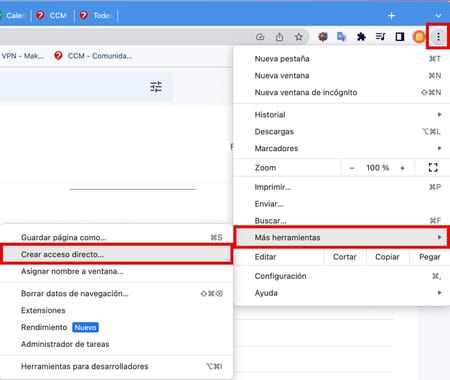Image resolution: width=450 pixels, height=380 pixels.
Task: Choose Guardar página como...
Action: tap(116, 237)
